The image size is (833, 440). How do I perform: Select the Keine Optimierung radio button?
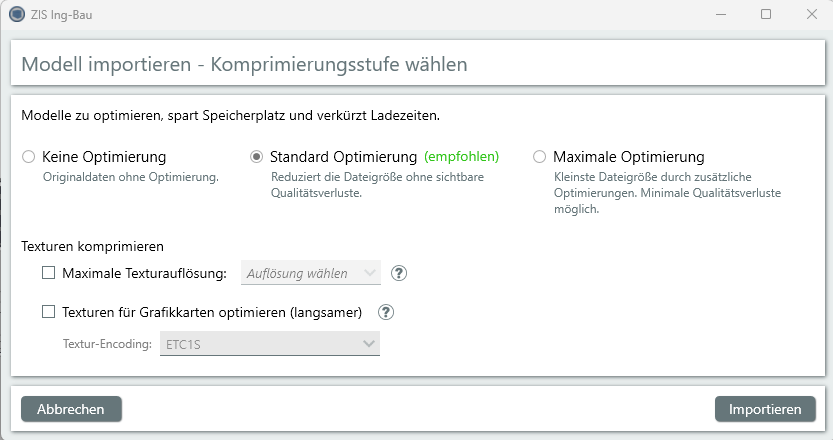coord(29,157)
